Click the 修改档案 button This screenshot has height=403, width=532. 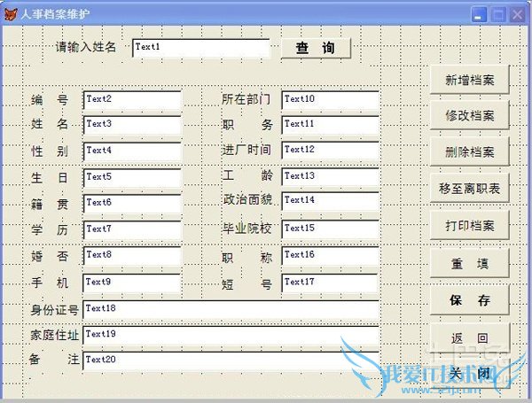pos(470,115)
